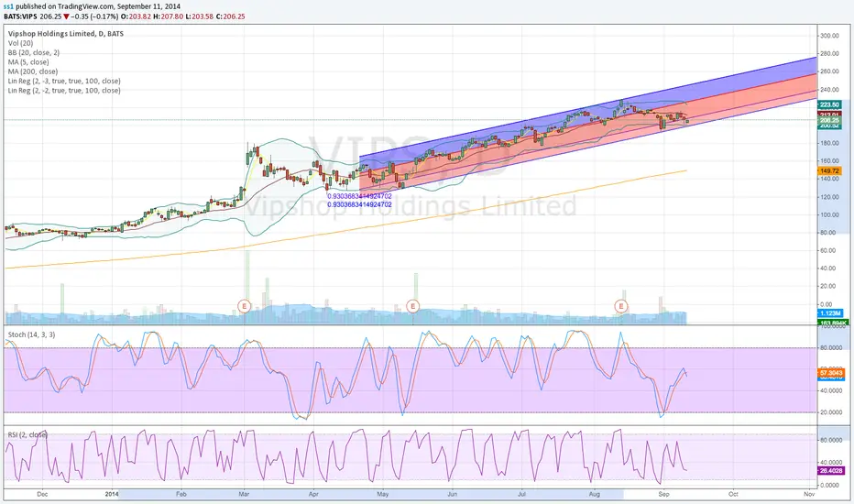
Task: Click the −0.35 (−0.17%) change text
Action: (x=95, y=16)
